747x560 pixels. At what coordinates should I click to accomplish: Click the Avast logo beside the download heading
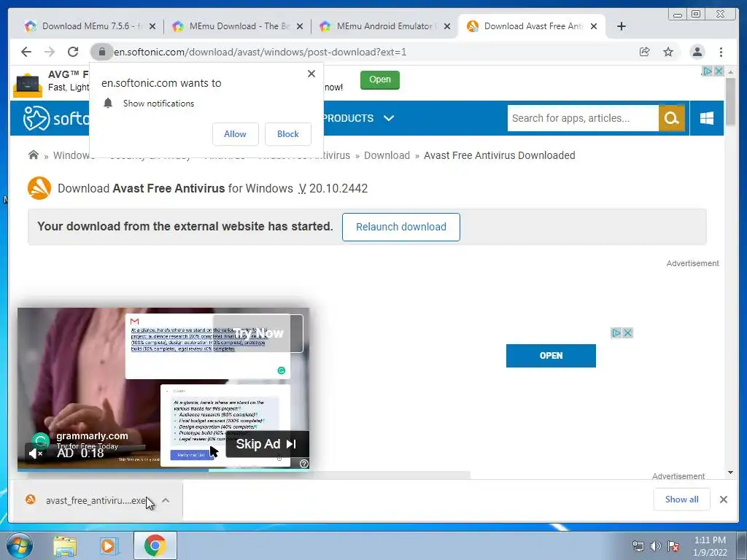[x=39, y=188]
